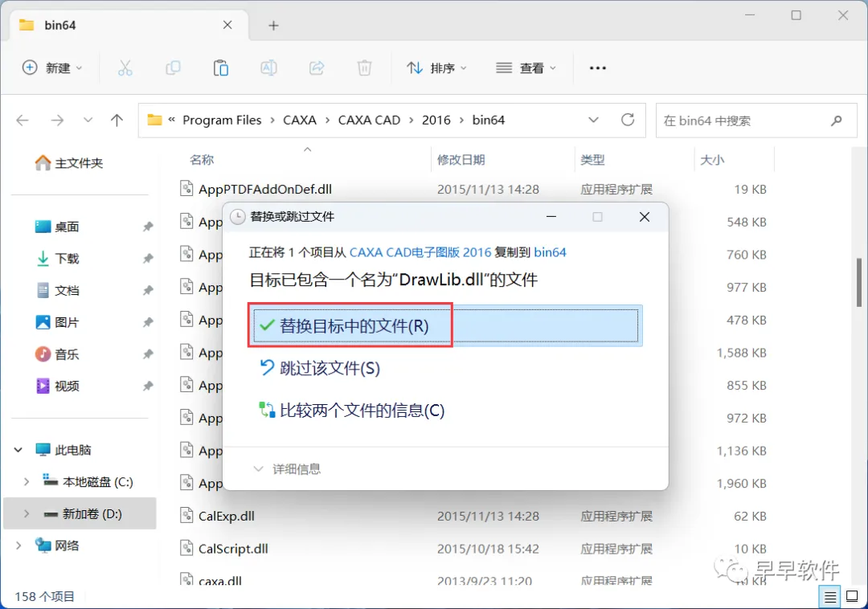Viewport: 868px width, 609px height.
Task: Choose 比较两个文件的信息(C)
Action: [352, 411]
